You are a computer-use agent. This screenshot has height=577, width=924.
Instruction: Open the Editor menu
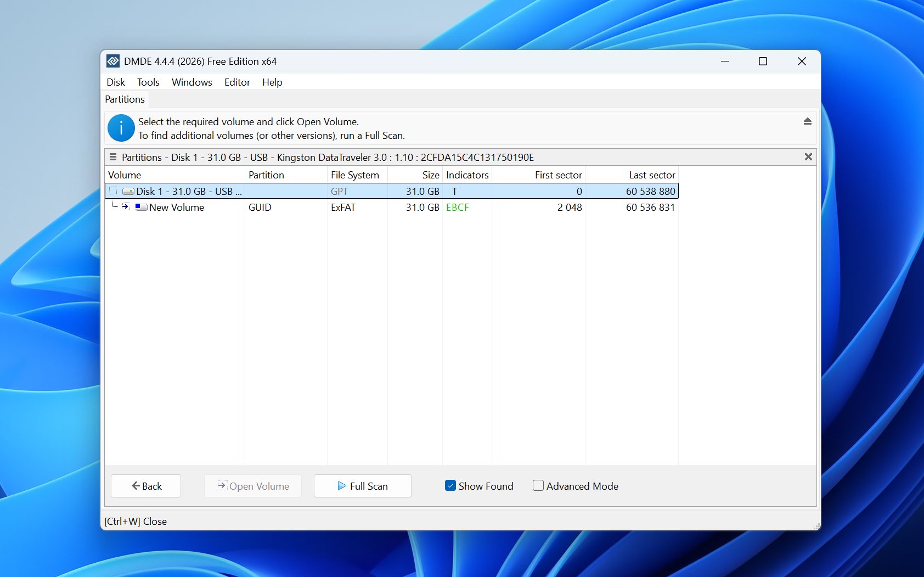pyautogui.click(x=237, y=82)
